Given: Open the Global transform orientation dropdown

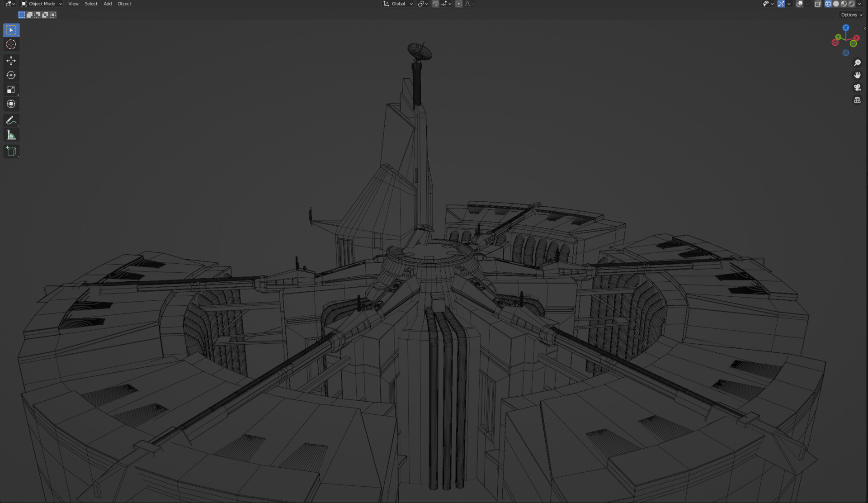Looking at the screenshot, I should 398,4.
